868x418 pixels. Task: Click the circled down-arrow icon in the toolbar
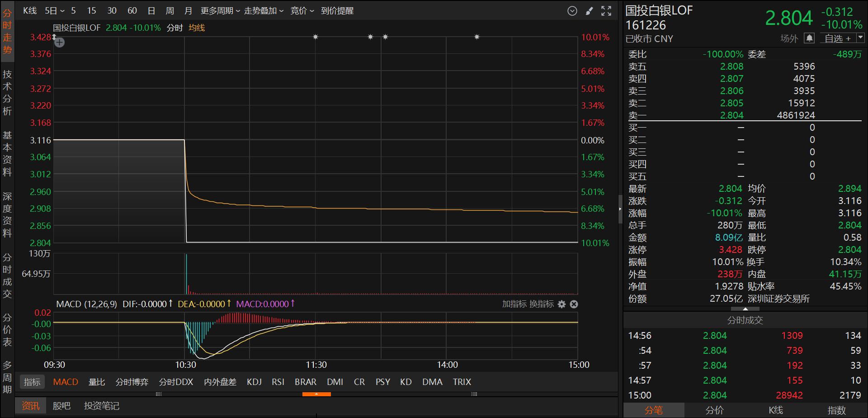click(572, 11)
